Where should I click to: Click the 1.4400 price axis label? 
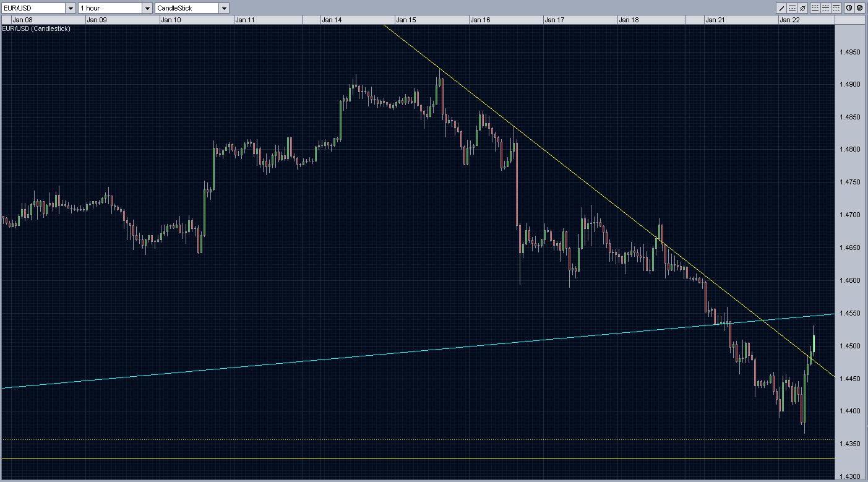coord(849,411)
